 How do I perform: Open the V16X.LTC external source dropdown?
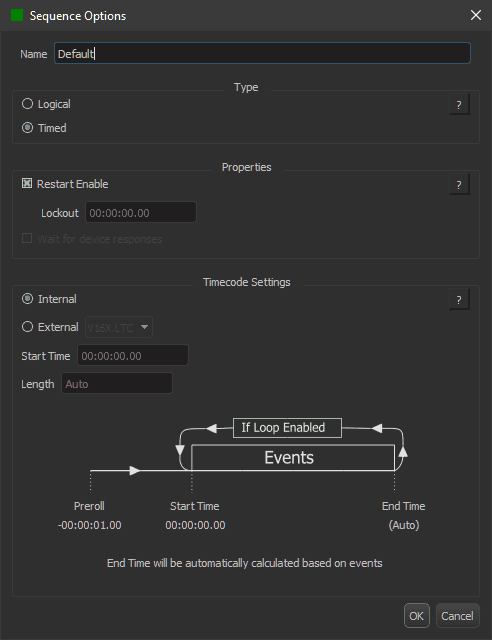(119, 327)
